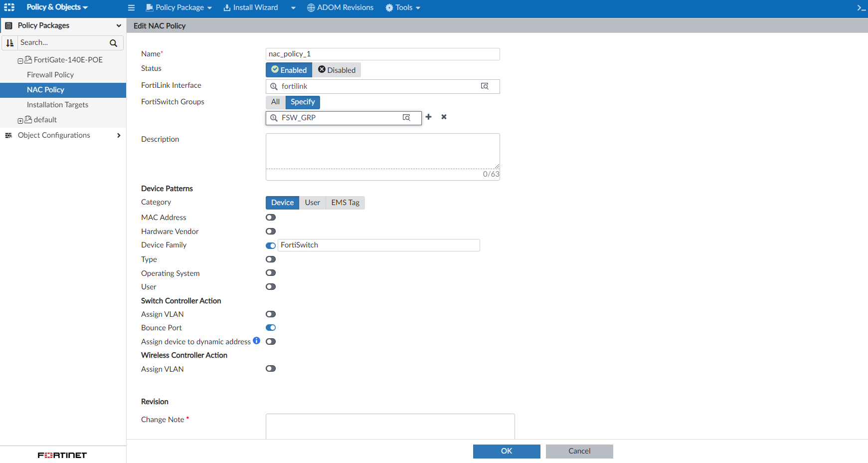Toggle the MAC Address switch
The image size is (868, 463).
(271, 218)
